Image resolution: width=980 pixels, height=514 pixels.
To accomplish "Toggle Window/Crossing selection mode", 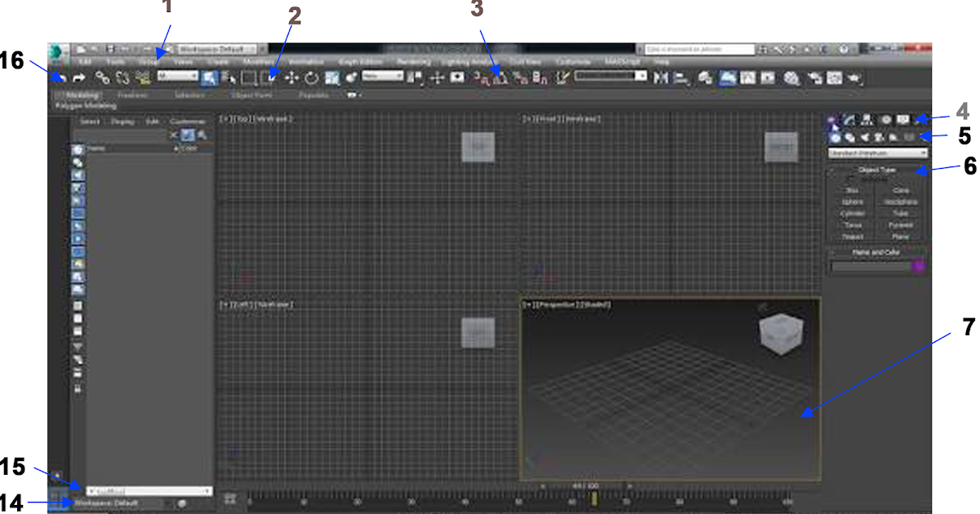I will (x=269, y=78).
